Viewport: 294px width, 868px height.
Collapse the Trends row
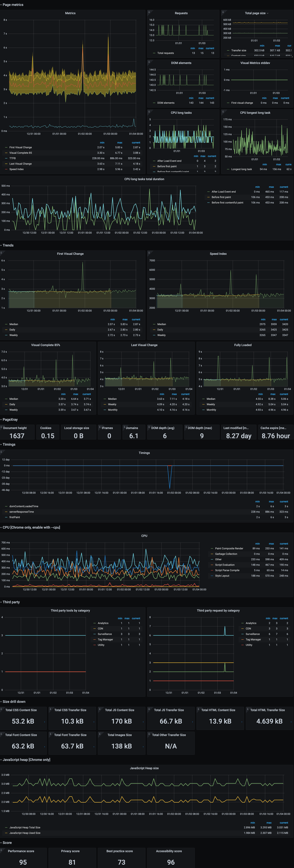click(7, 245)
